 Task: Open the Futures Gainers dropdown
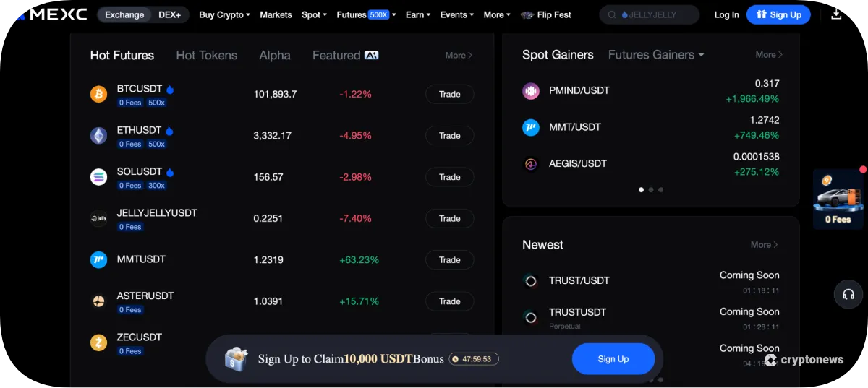point(655,55)
